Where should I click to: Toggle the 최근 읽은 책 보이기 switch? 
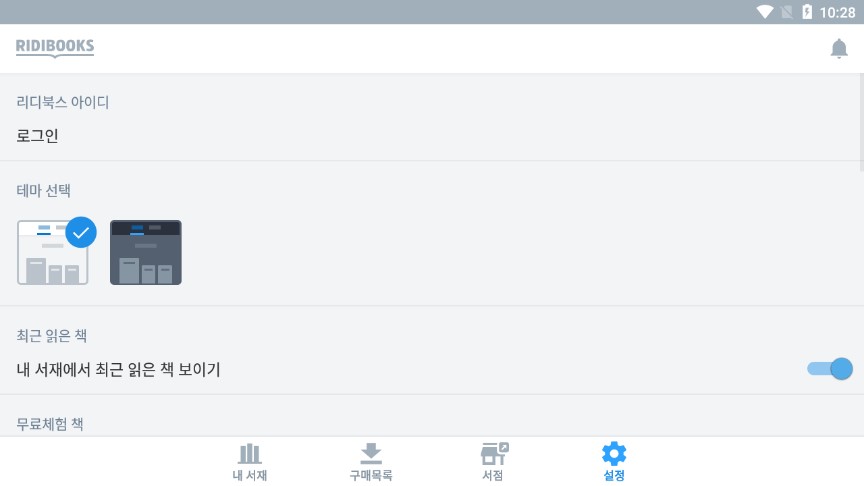(830, 369)
